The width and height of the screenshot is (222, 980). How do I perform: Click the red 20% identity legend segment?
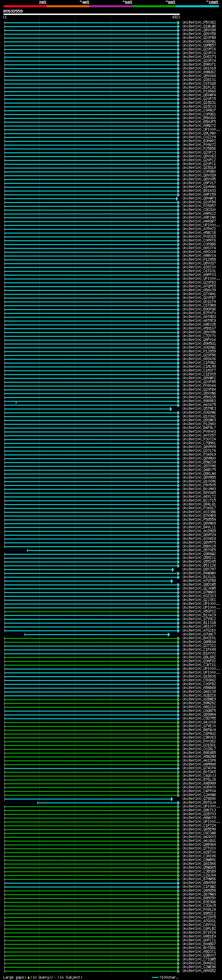click(25, 6)
